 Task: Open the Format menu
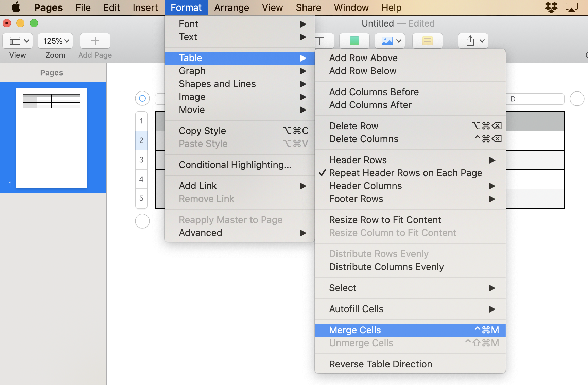click(186, 7)
